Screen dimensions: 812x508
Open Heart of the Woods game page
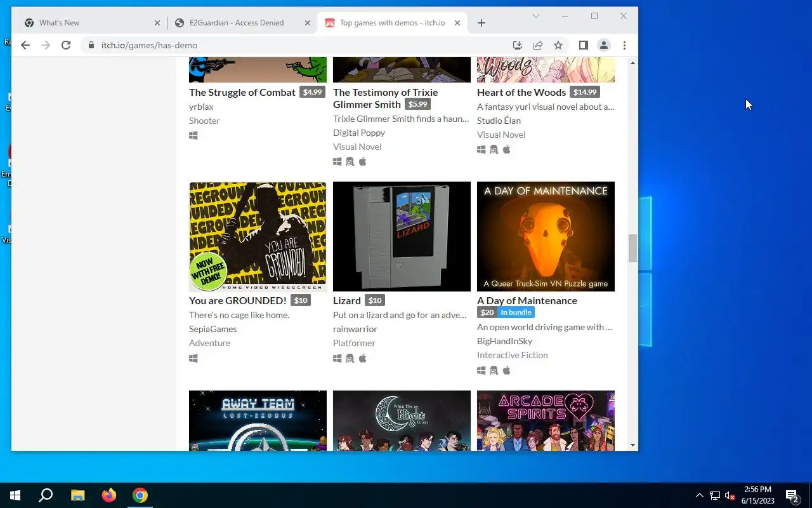521,92
